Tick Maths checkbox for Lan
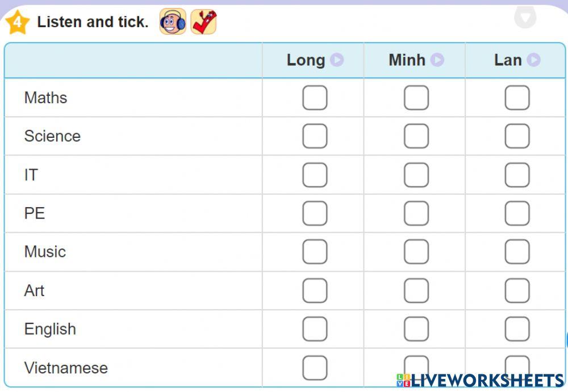The width and height of the screenshot is (568, 392). click(x=517, y=98)
